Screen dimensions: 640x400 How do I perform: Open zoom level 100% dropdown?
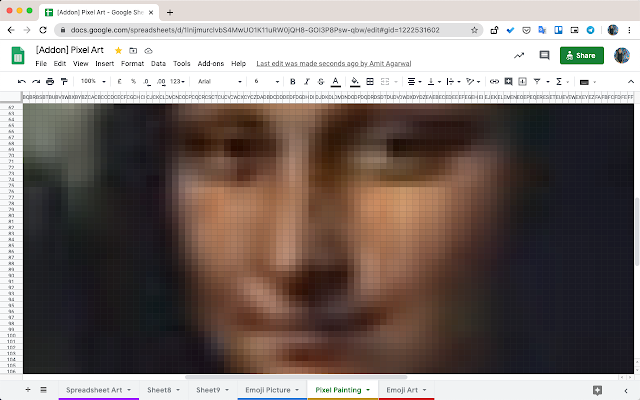[93, 81]
